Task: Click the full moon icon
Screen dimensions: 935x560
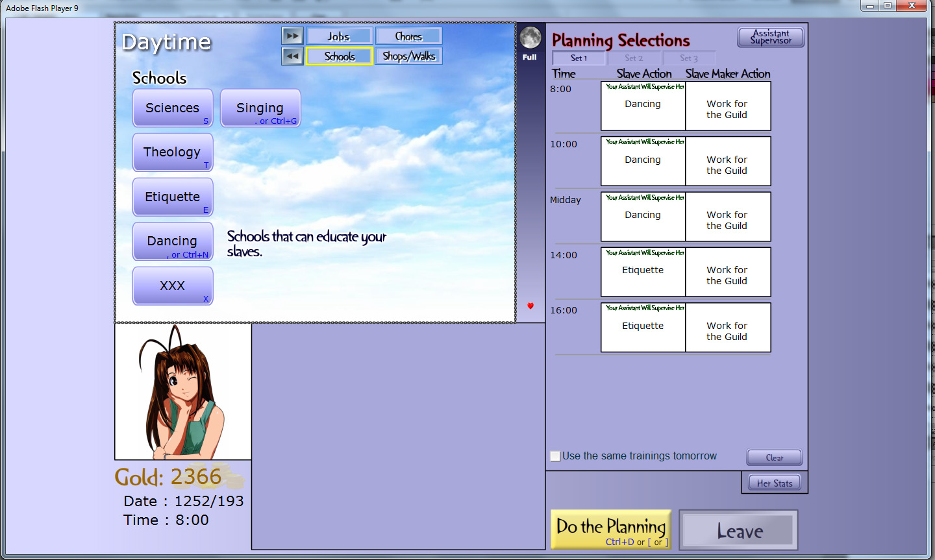Action: pos(530,38)
